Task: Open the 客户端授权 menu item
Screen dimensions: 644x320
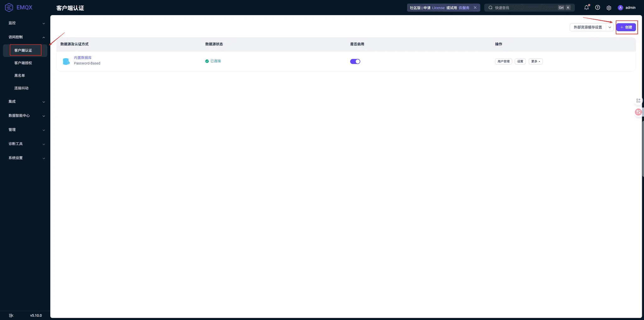Action: tap(23, 63)
